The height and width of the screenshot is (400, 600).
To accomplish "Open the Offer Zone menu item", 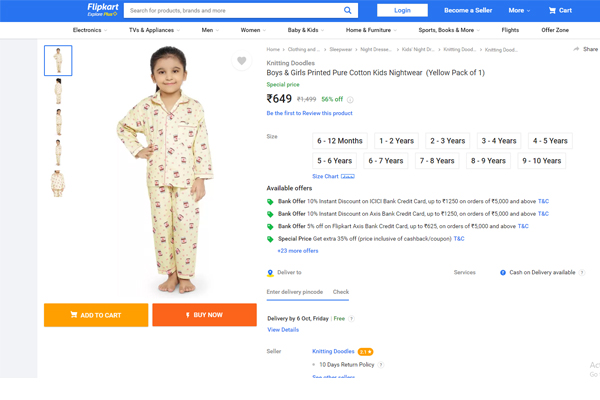I will click(x=554, y=30).
